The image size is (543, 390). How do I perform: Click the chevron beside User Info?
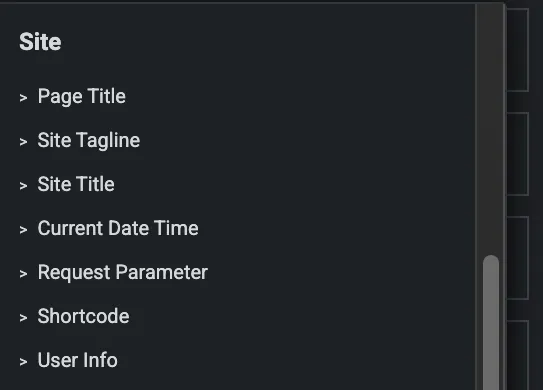pos(23,362)
